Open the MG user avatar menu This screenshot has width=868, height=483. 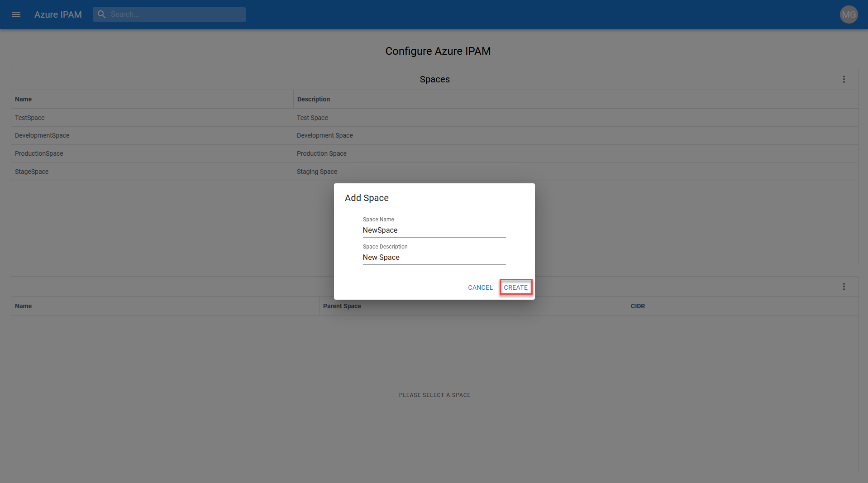click(849, 14)
